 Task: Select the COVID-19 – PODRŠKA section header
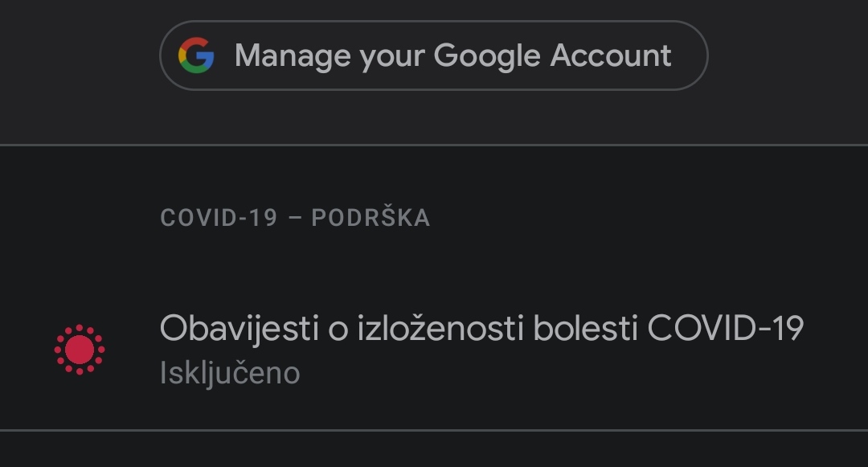pos(295,218)
